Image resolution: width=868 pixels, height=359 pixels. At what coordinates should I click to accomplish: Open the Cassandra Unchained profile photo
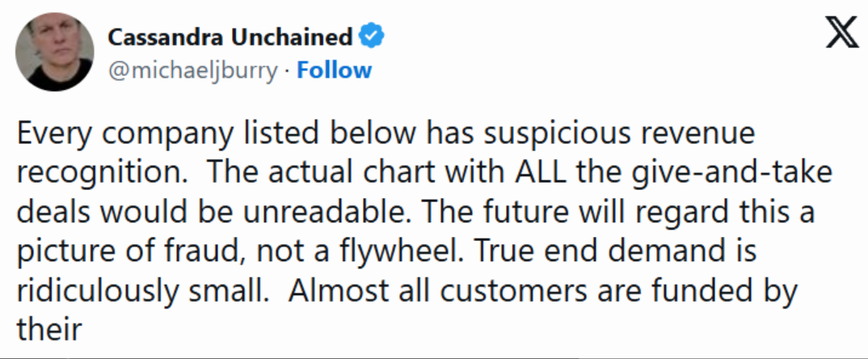click(x=48, y=52)
